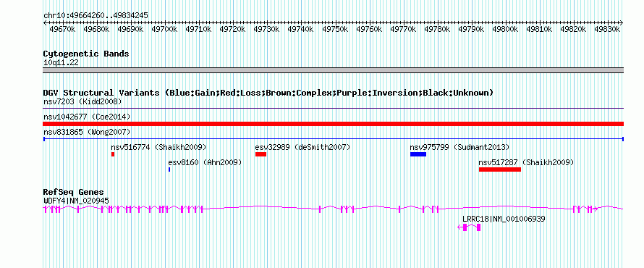Click the 49680k ruler tick label
Screen dimensions: 644x268
(96, 29)
